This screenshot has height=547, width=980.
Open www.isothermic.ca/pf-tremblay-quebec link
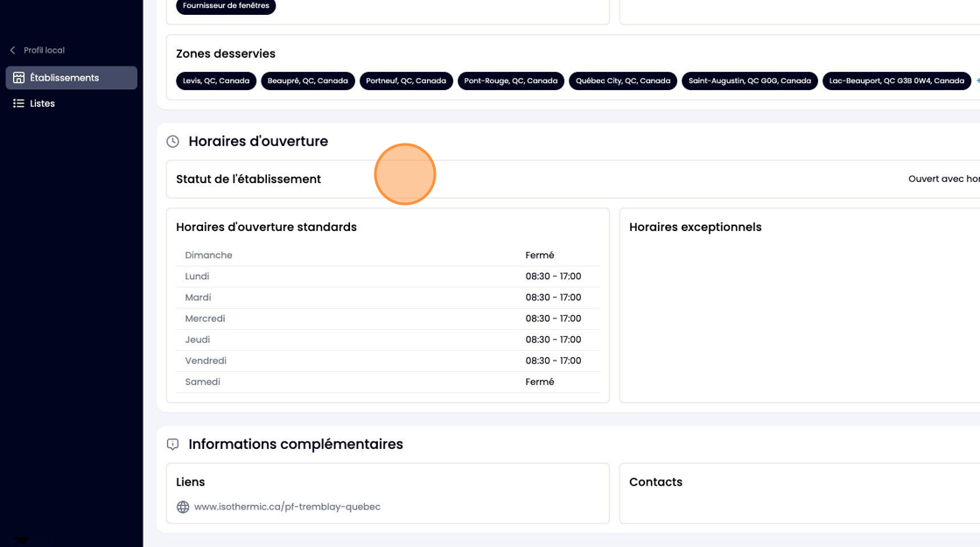(287, 507)
